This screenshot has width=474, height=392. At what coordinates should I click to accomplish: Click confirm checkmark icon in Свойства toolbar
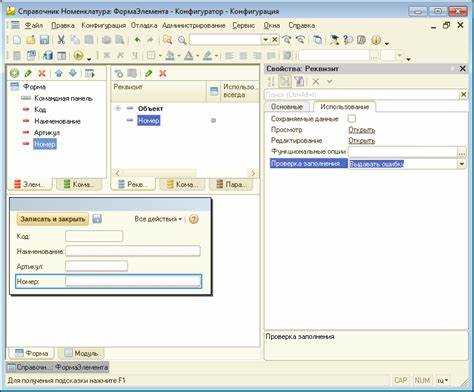[330, 82]
